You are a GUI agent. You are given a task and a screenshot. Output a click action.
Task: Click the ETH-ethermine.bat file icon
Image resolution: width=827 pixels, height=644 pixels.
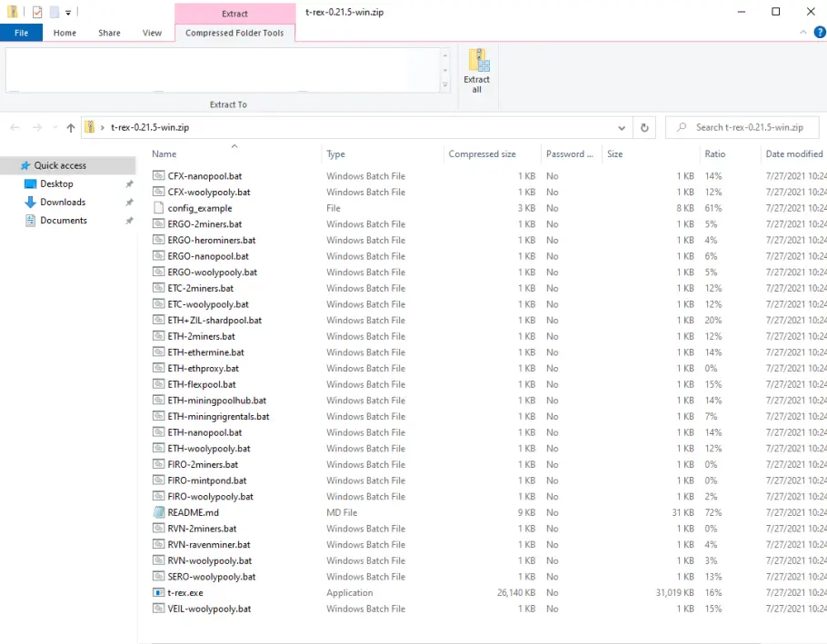point(158,352)
